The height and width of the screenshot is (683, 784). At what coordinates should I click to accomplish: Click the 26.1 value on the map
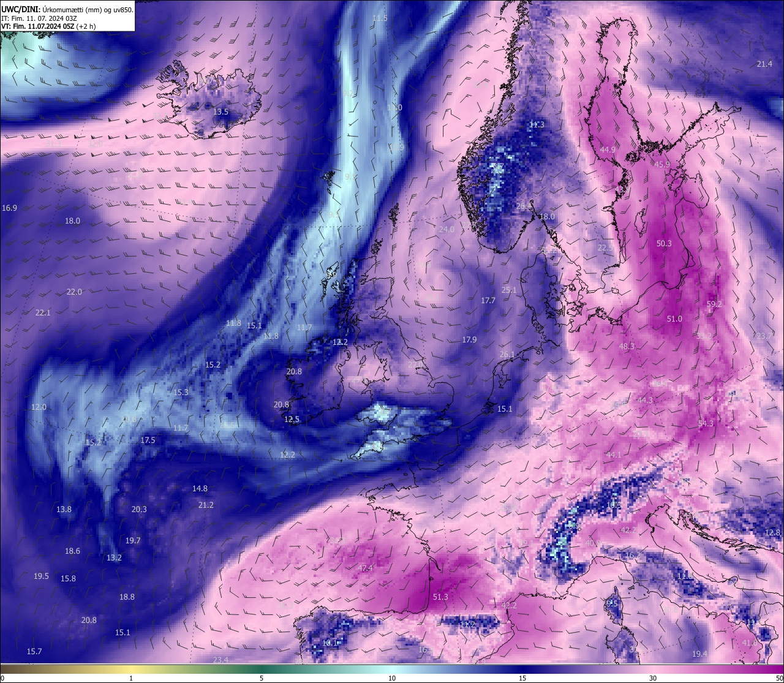pyautogui.click(x=507, y=355)
